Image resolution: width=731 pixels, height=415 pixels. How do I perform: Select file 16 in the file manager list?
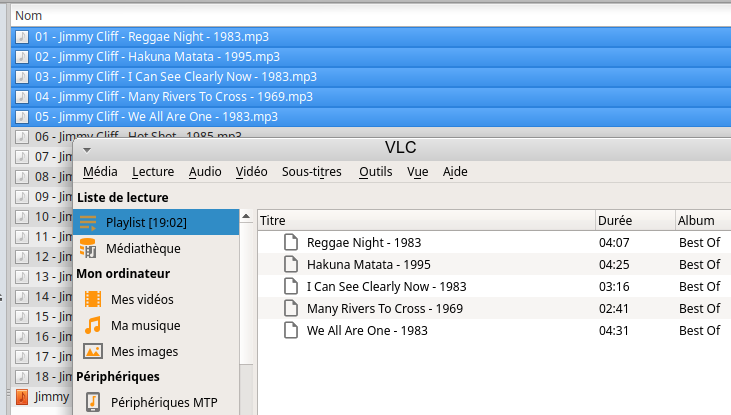42,337
